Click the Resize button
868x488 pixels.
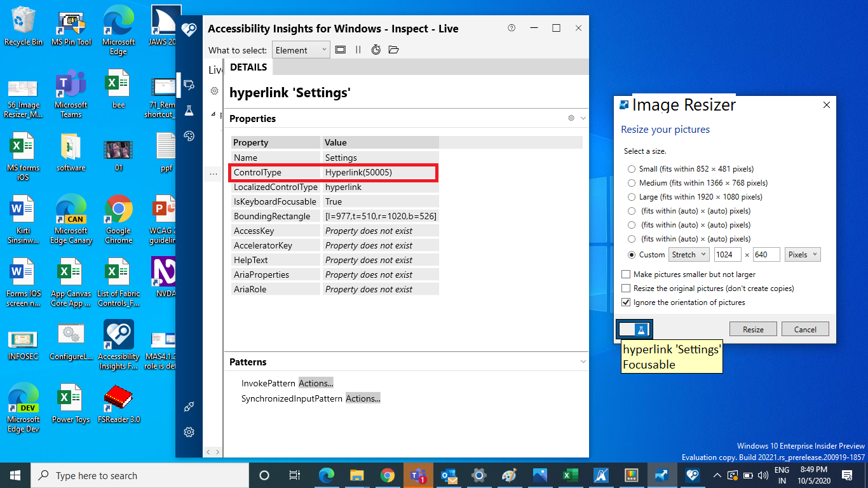point(752,329)
